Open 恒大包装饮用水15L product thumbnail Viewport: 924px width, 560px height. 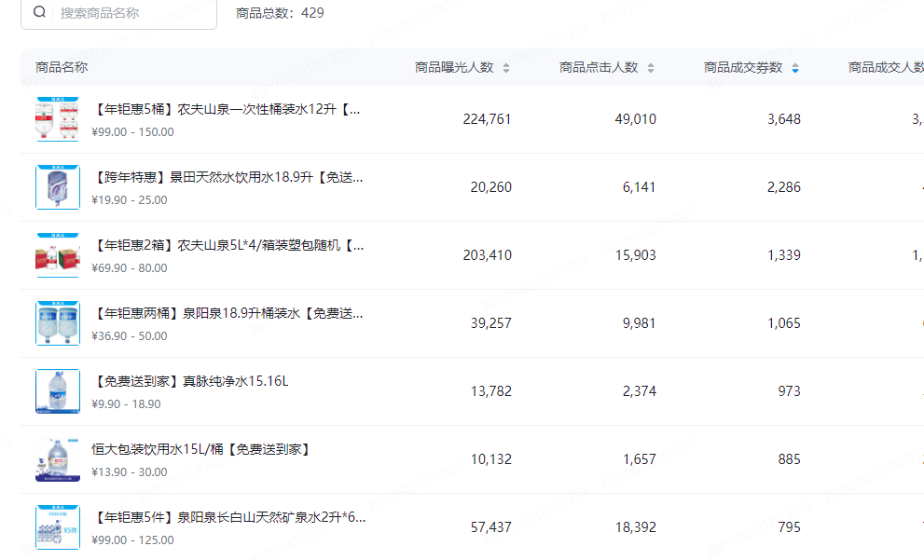[58, 459]
